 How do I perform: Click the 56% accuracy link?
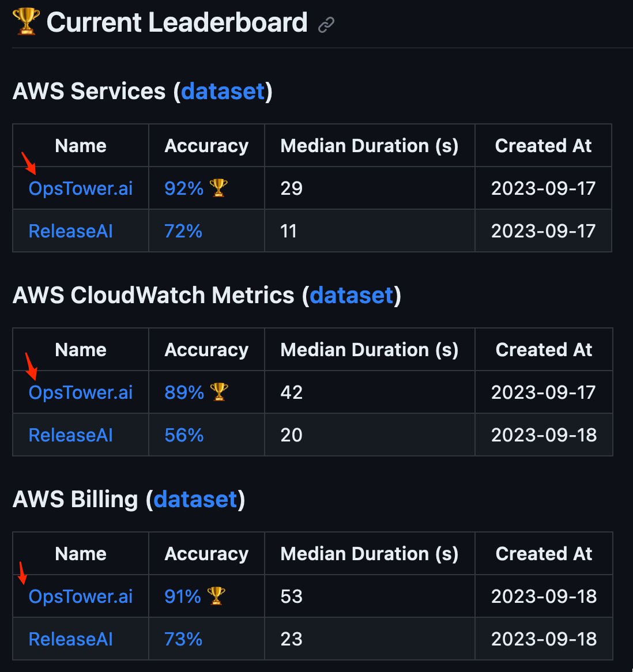coord(184,436)
